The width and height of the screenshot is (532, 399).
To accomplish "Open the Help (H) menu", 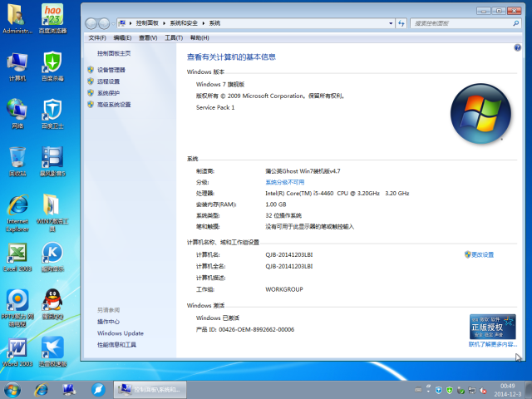I will tap(199, 37).
